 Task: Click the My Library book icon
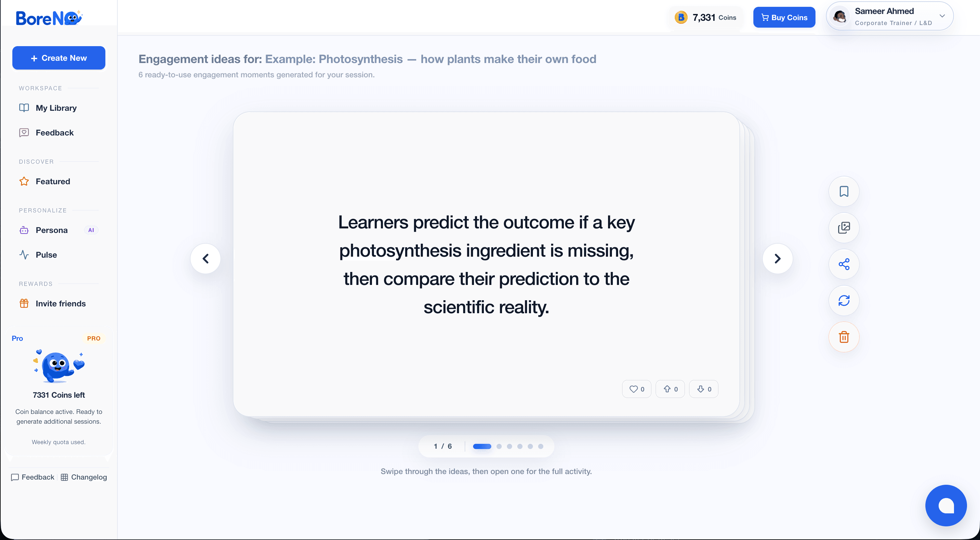[x=24, y=108]
